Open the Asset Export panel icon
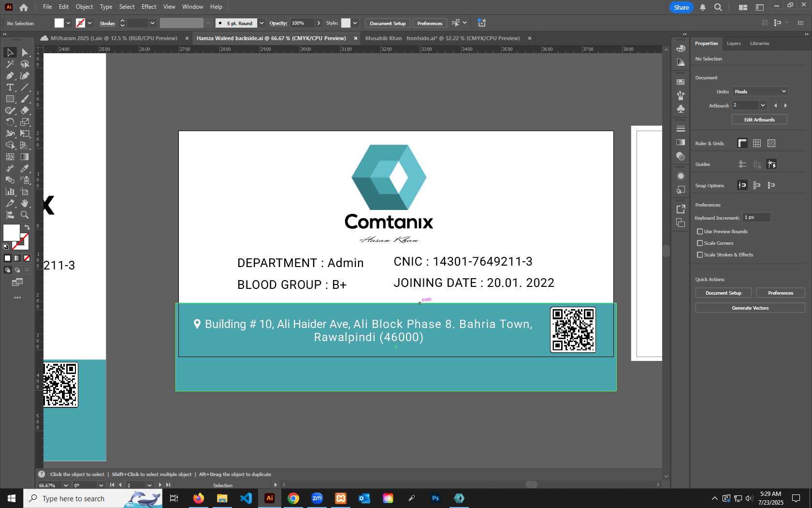This screenshot has height=508, width=812. coord(681,209)
